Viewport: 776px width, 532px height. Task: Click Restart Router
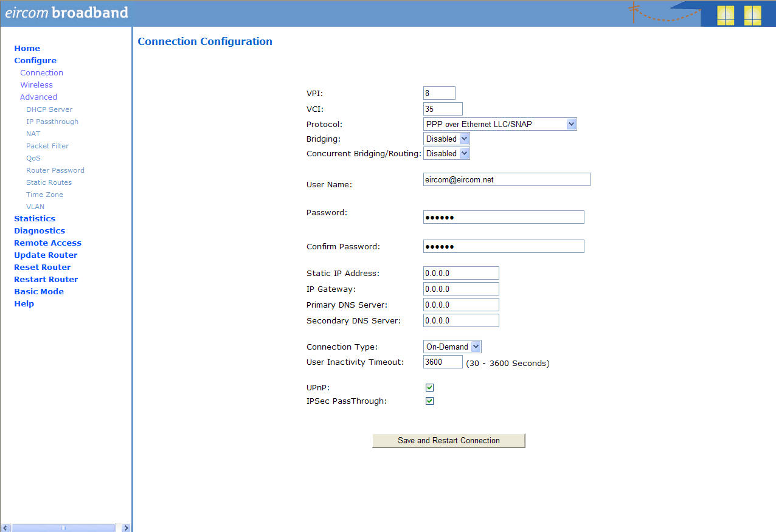(x=46, y=279)
